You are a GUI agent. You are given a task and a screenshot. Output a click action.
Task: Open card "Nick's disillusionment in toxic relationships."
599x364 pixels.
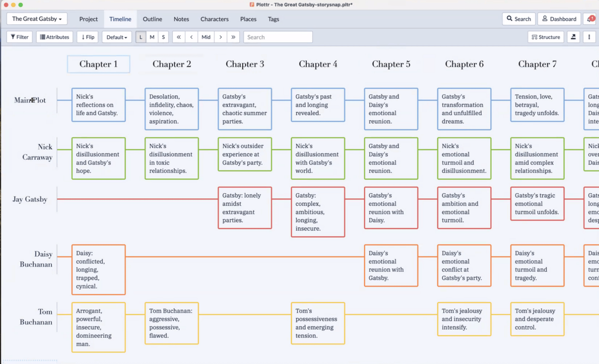pos(172,158)
